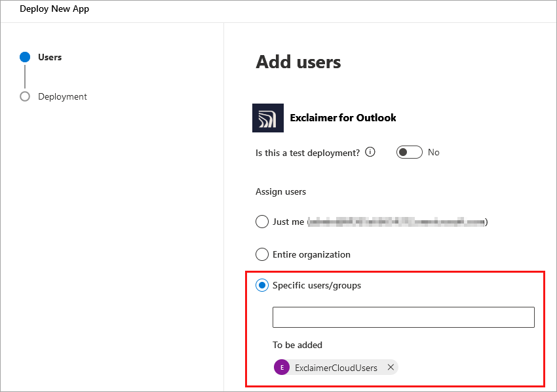Click the No label beside the toggle

coord(433,152)
